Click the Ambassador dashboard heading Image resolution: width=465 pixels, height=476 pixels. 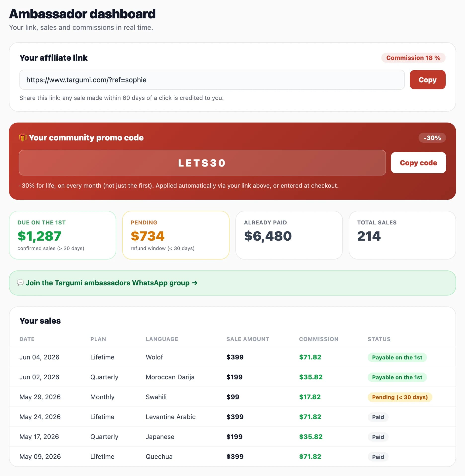tap(82, 14)
